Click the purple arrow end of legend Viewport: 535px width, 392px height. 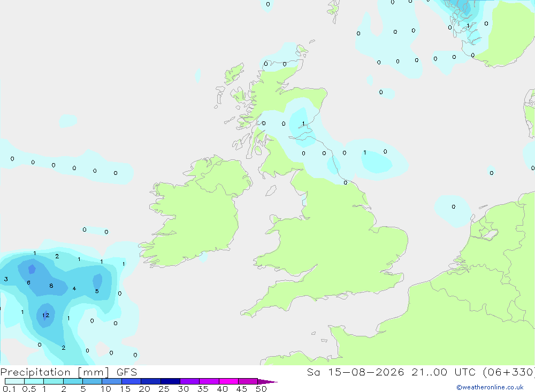pos(267,381)
